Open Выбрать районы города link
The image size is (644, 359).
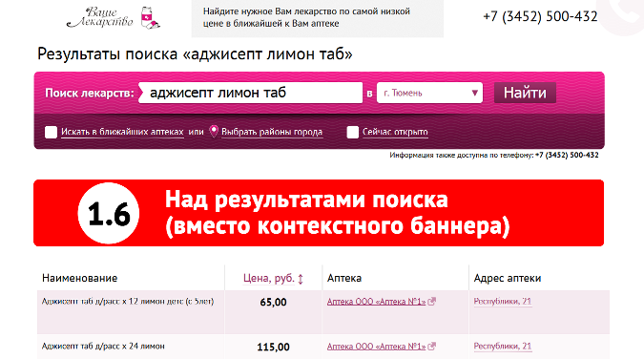pyautogui.click(x=272, y=132)
